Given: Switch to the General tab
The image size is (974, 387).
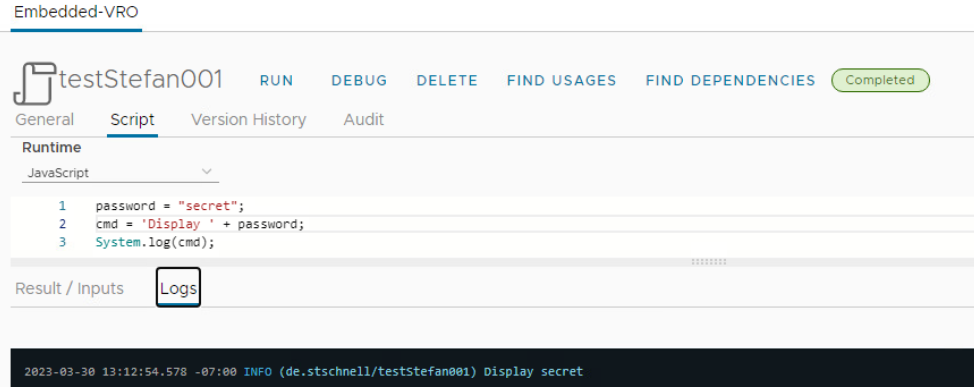Looking at the screenshot, I should 45,120.
